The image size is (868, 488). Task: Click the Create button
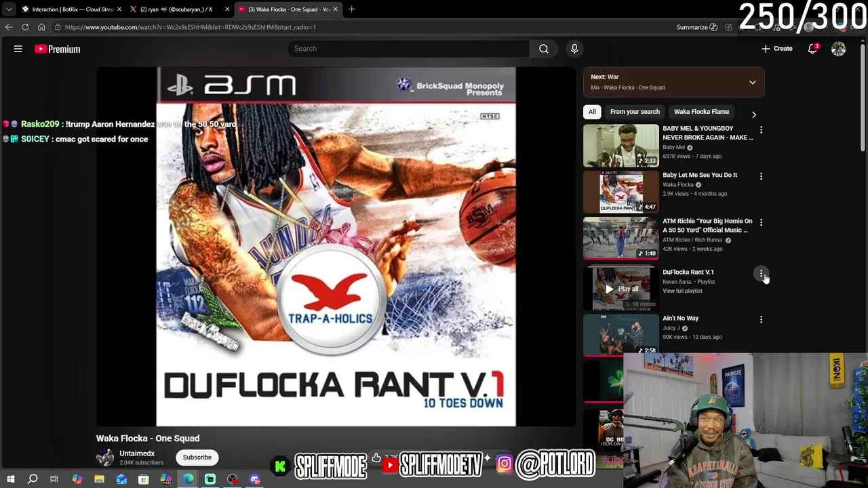pyautogui.click(x=776, y=49)
